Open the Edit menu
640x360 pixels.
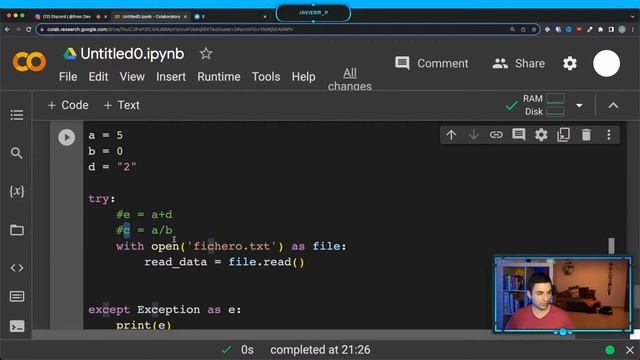[x=98, y=77]
